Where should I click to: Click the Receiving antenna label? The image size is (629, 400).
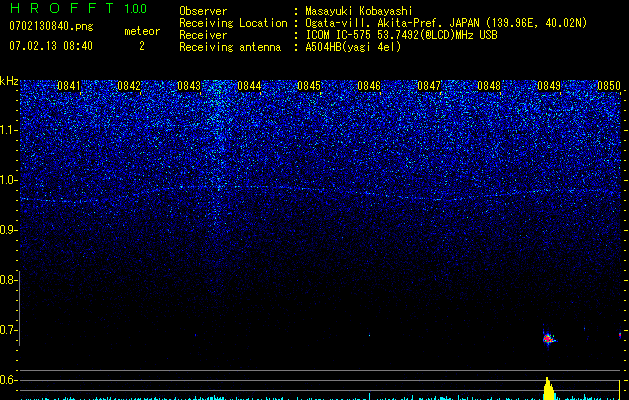[x=230, y=47]
